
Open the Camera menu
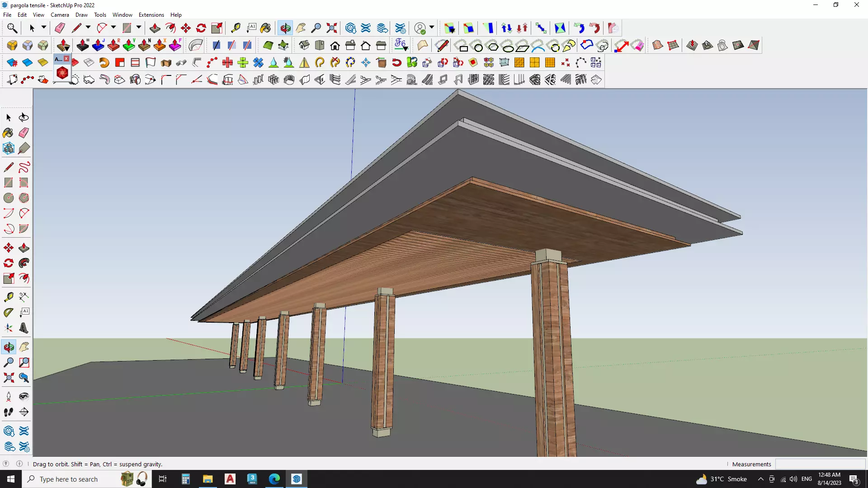[60, 15]
